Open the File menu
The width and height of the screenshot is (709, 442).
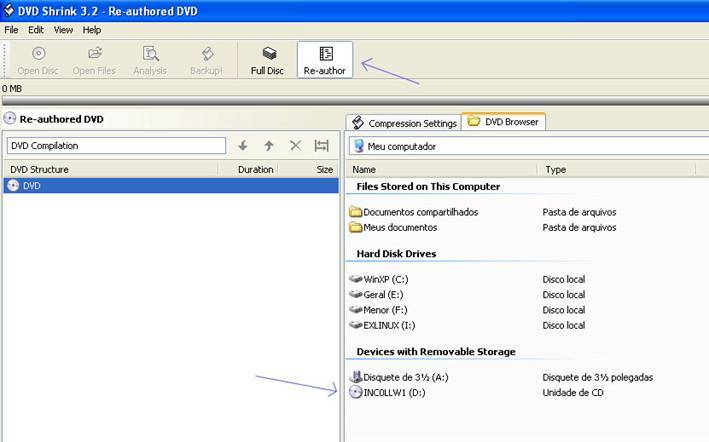pyautogui.click(x=11, y=30)
